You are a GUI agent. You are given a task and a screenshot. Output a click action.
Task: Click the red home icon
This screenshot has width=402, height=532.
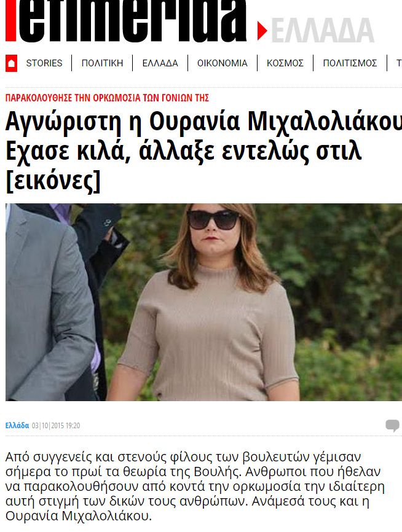(x=11, y=63)
